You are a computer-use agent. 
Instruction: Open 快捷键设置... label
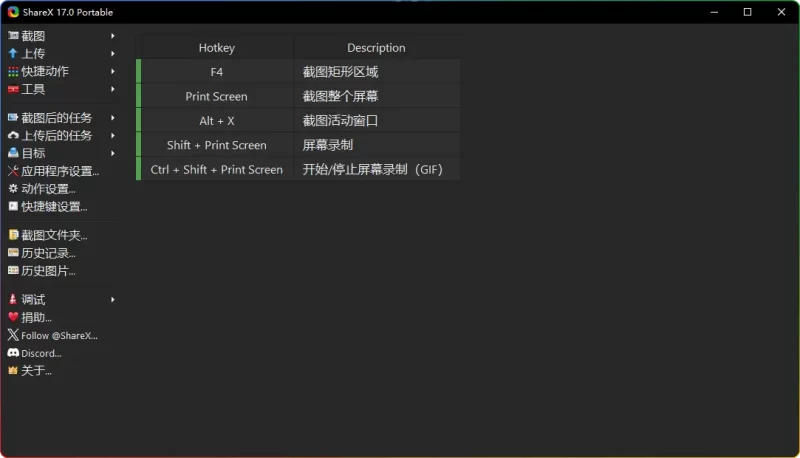pyautogui.click(x=54, y=207)
